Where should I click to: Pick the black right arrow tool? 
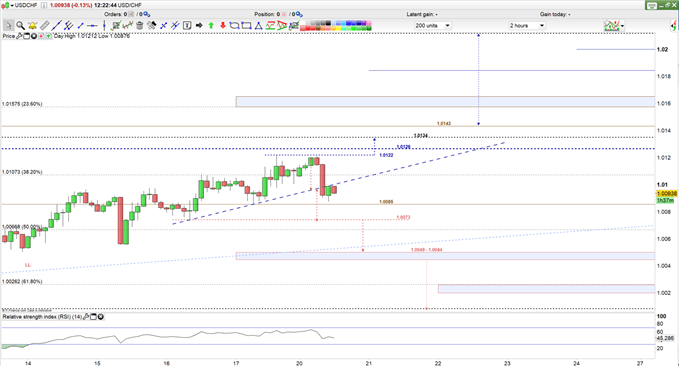coord(199,25)
